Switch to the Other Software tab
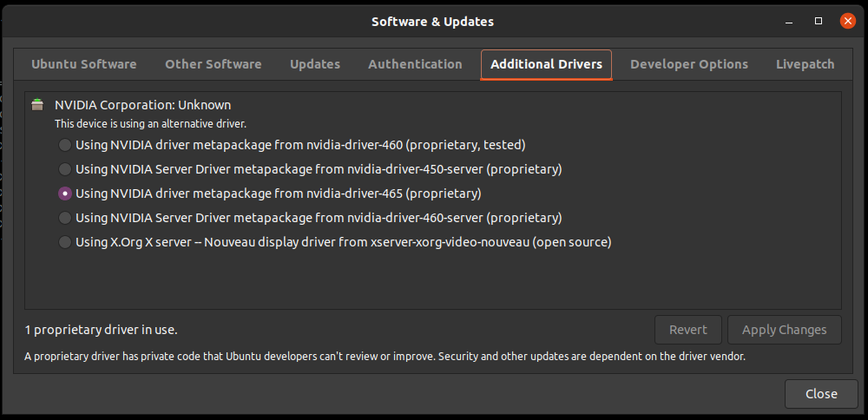This screenshot has width=868, height=420. click(x=213, y=64)
